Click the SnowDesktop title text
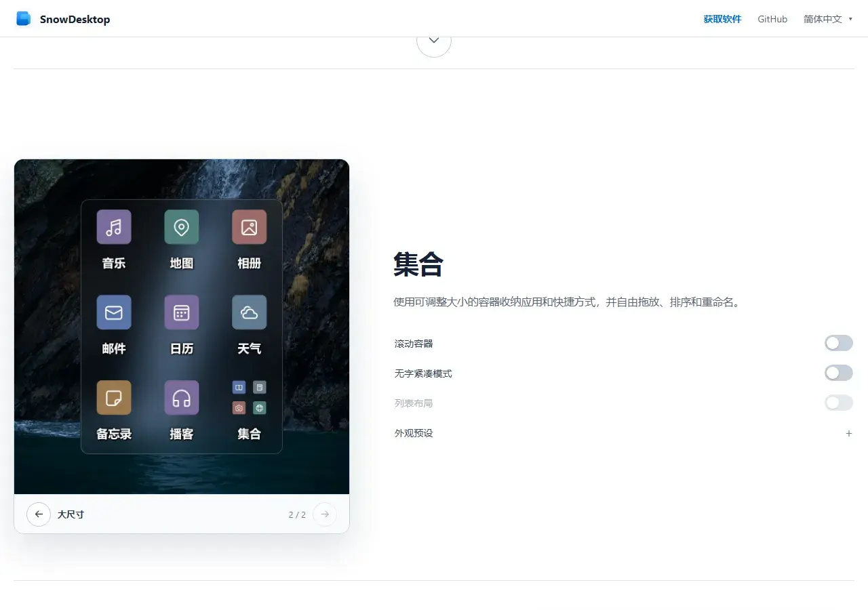Screen dimensions: 868x610 click(75, 19)
